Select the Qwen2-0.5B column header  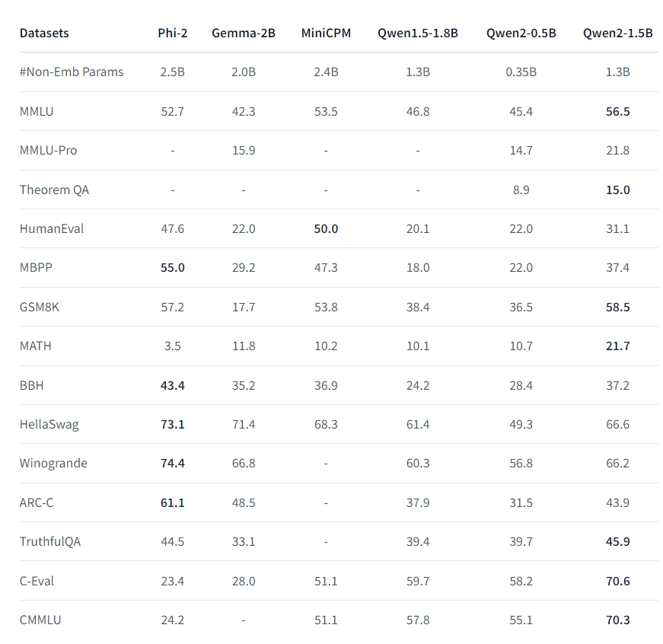[521, 33]
